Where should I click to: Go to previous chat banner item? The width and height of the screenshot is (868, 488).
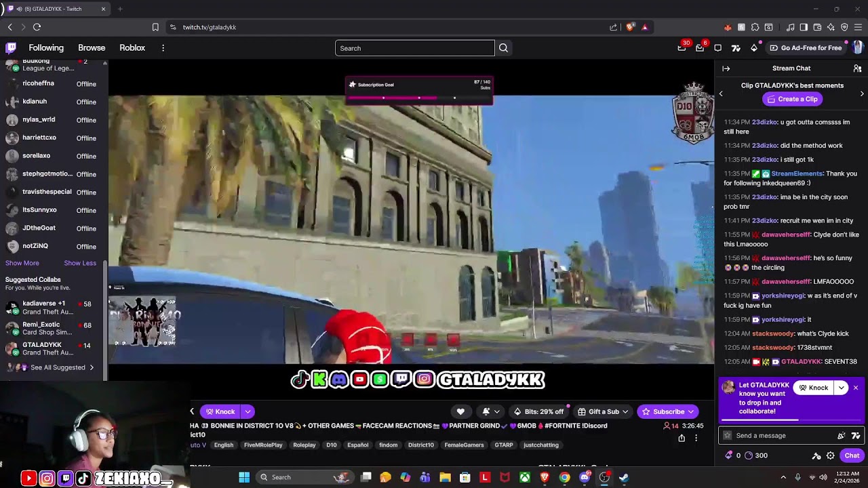pos(721,94)
